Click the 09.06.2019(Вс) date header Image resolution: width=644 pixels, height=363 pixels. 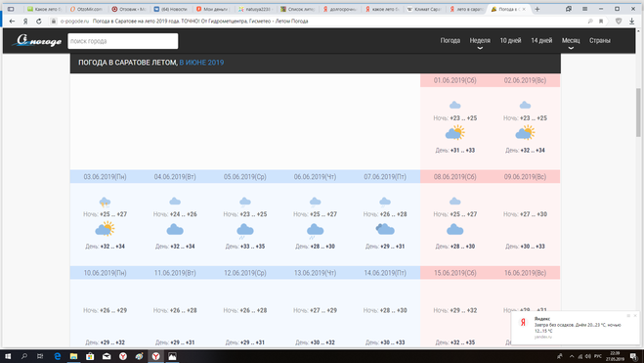[525, 177]
